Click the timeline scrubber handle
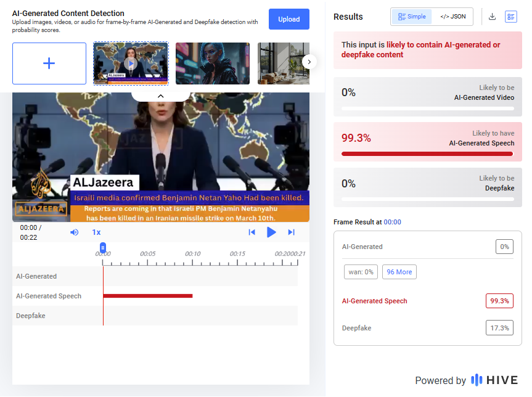 (102, 247)
